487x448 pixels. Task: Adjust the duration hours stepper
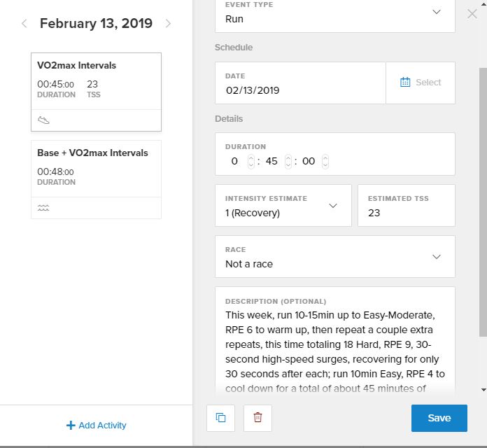(x=252, y=161)
